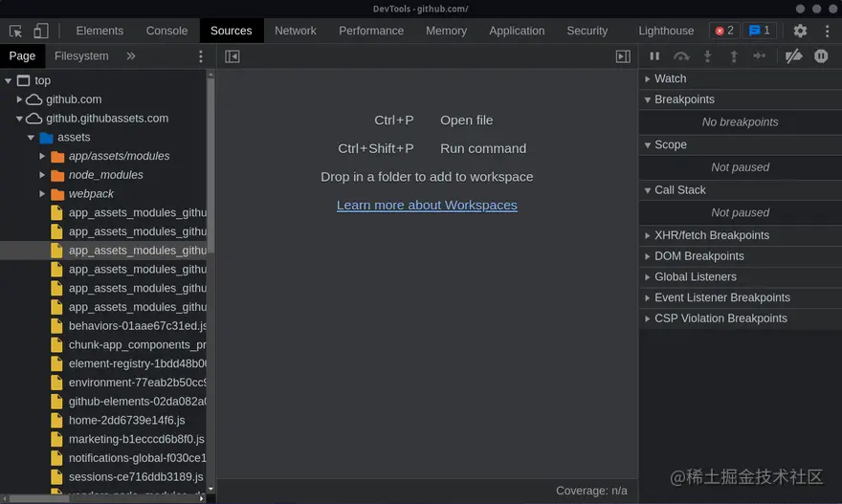Expand Global Listeners section
The image size is (842, 504).
pyautogui.click(x=740, y=277)
